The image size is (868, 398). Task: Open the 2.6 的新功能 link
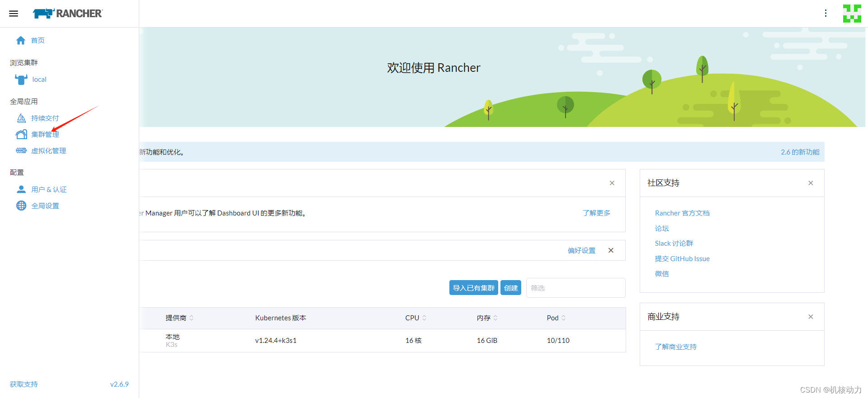[800, 152]
